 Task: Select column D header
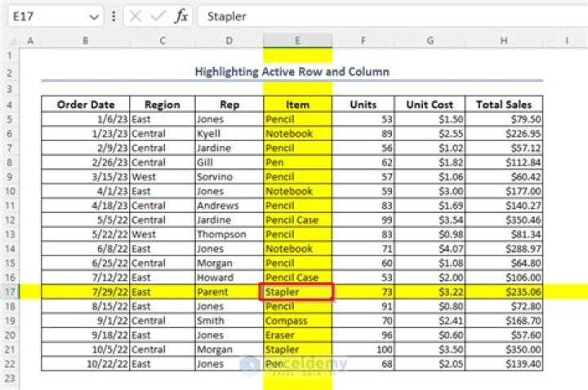coord(229,41)
